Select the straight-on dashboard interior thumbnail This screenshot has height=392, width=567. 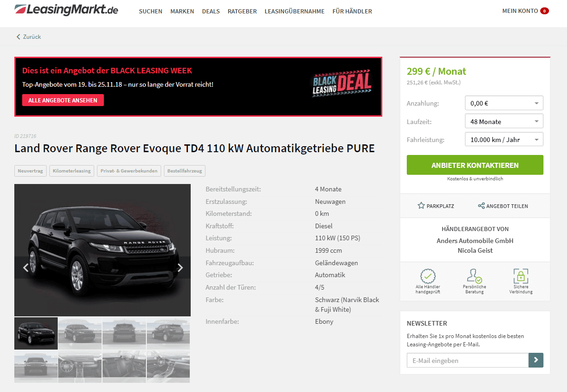[80, 367]
